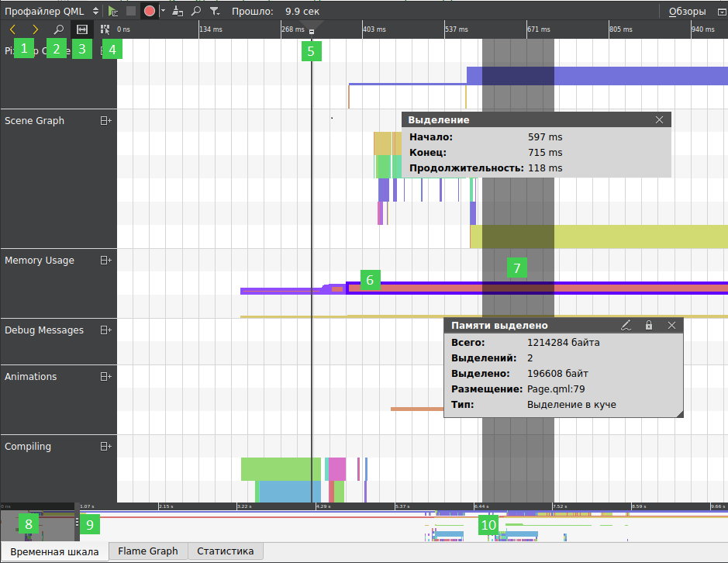Click the Выделение в куче type value
728x563 pixels.
point(571,405)
